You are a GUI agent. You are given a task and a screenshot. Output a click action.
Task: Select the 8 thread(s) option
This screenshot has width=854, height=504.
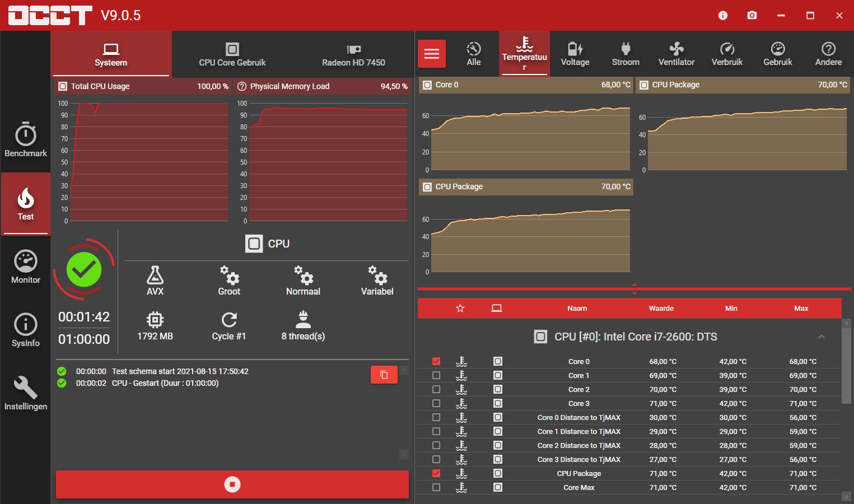point(303,325)
